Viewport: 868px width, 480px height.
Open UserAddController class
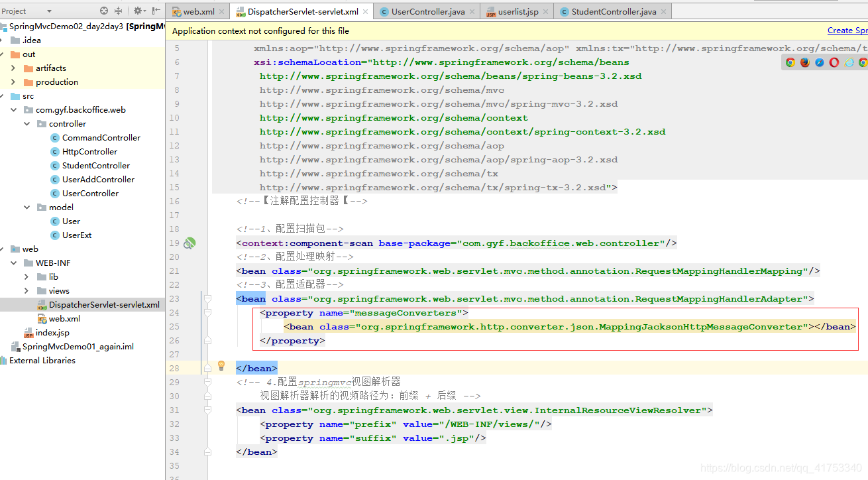(x=98, y=180)
